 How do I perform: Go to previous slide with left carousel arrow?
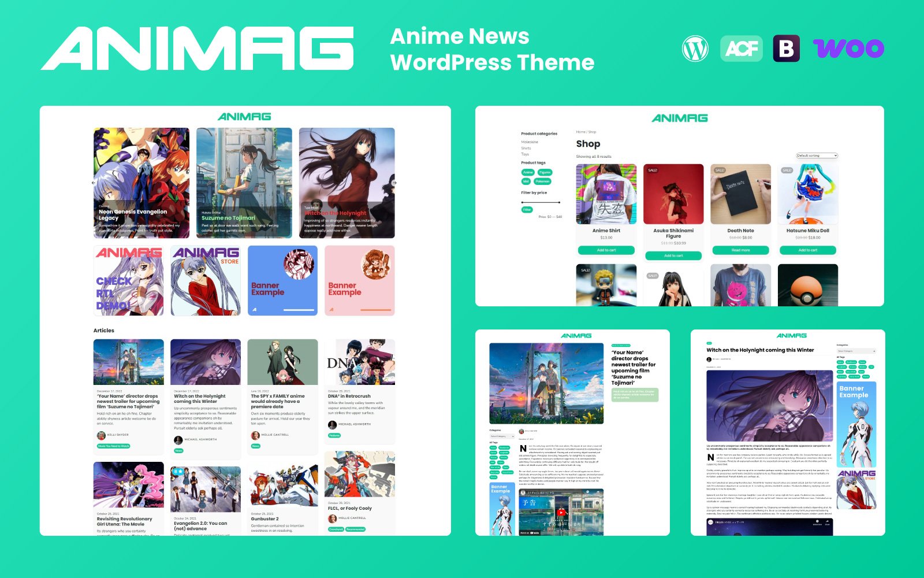click(x=94, y=183)
